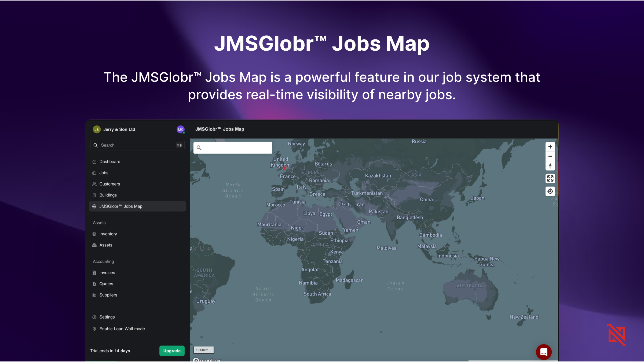Open Suppliers under Accounting
The width and height of the screenshot is (644, 362).
(x=108, y=295)
